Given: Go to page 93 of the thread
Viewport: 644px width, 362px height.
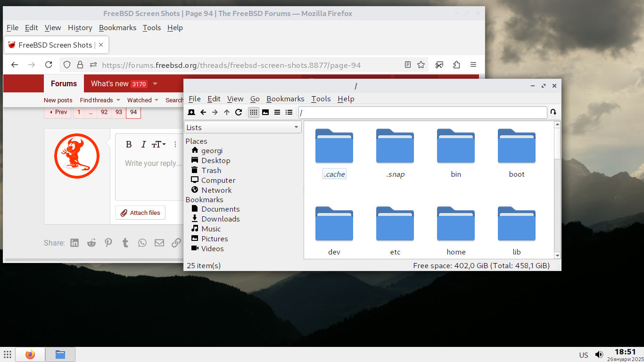Looking at the screenshot, I should (119, 112).
